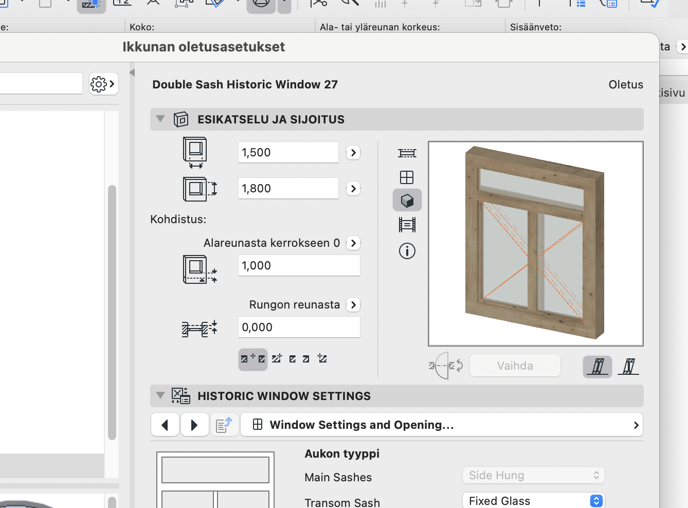Click the Esikatselu ja sijoitus panel icon

181,119
